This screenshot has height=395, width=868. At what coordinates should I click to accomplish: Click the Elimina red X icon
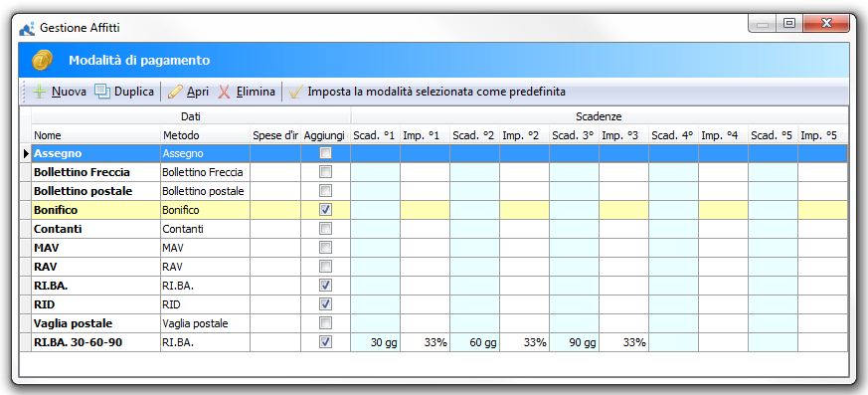(x=224, y=92)
